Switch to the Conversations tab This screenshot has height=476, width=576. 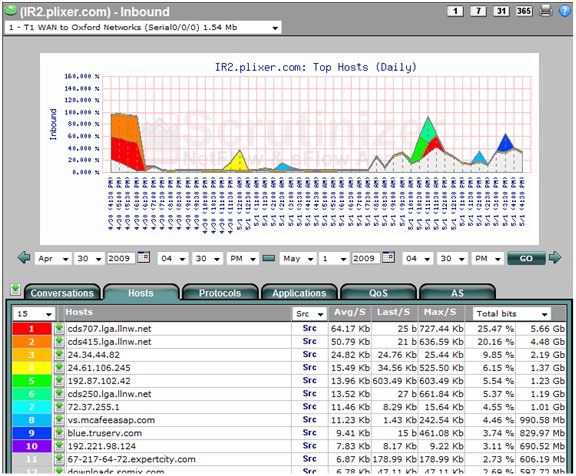pyautogui.click(x=62, y=293)
